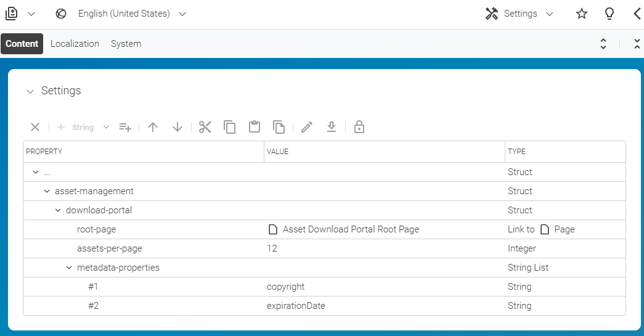Viewport: 644px width, 336px height.
Task: Click the lightbulb hints icon
Action: [609, 14]
